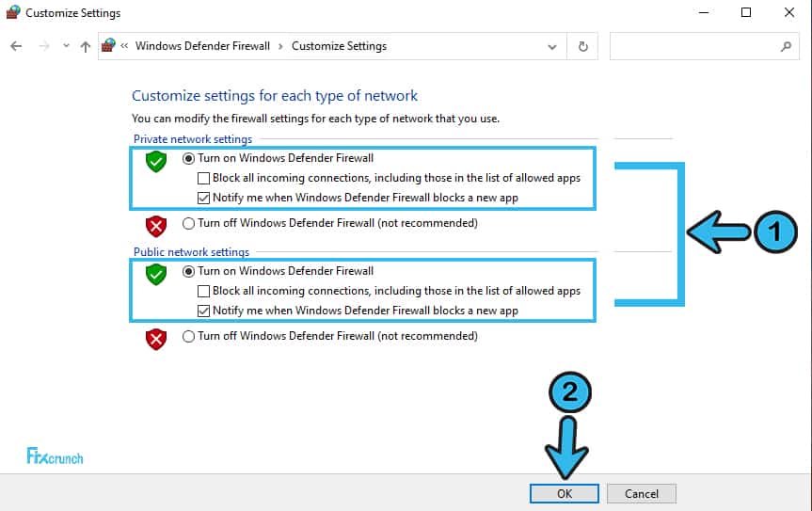812x511 pixels.
Task: Toggle Notify me checkbox under Private network
Action: pos(203,198)
